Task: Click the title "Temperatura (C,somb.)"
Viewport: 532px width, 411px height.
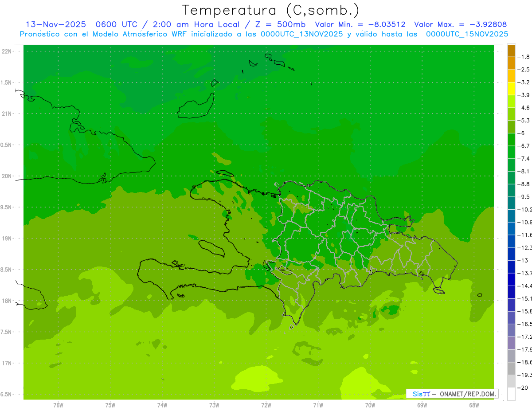Action: pos(270,10)
